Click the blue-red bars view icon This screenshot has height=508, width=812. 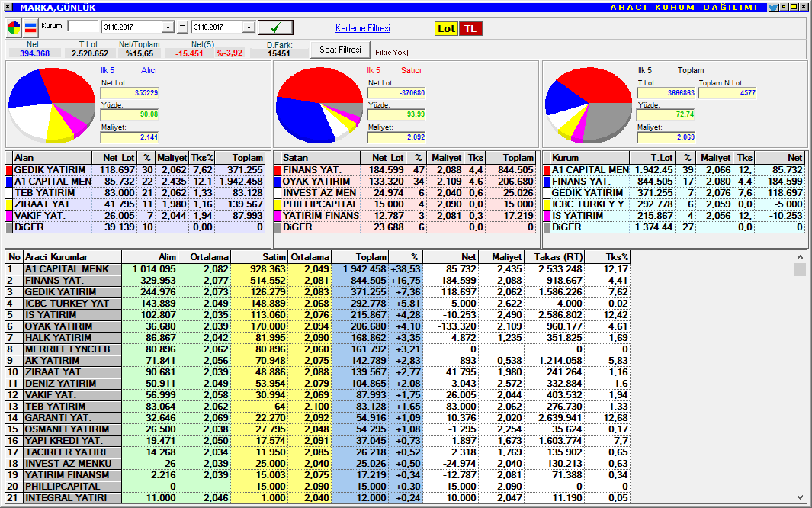pyautogui.click(x=30, y=28)
